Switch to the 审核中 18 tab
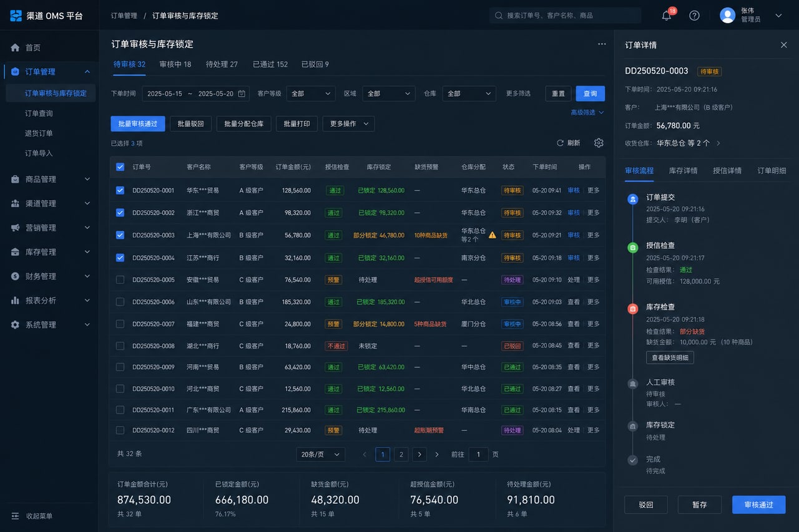This screenshot has height=532, width=799. pyautogui.click(x=175, y=64)
